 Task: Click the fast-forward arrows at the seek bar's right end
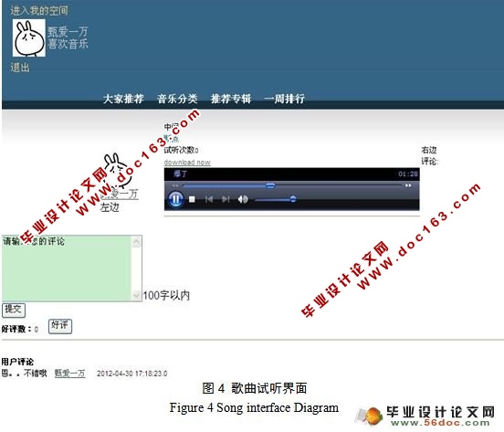pos(408,185)
